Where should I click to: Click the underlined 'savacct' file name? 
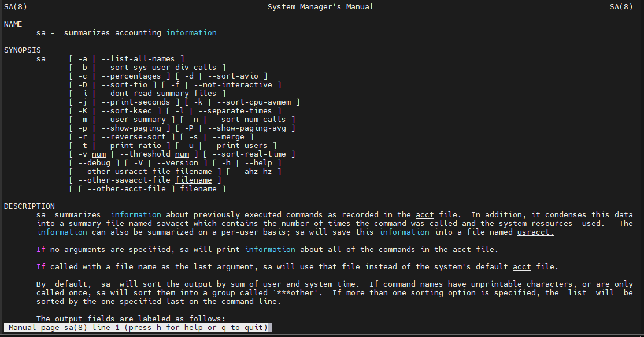click(173, 224)
